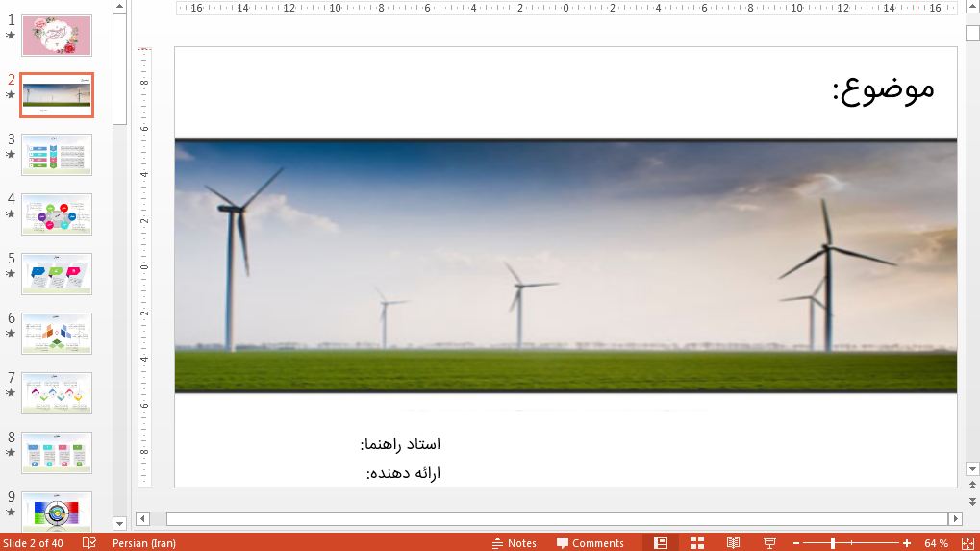Switch to Reading View
Image resolution: width=980 pixels, height=551 pixels.
point(734,543)
